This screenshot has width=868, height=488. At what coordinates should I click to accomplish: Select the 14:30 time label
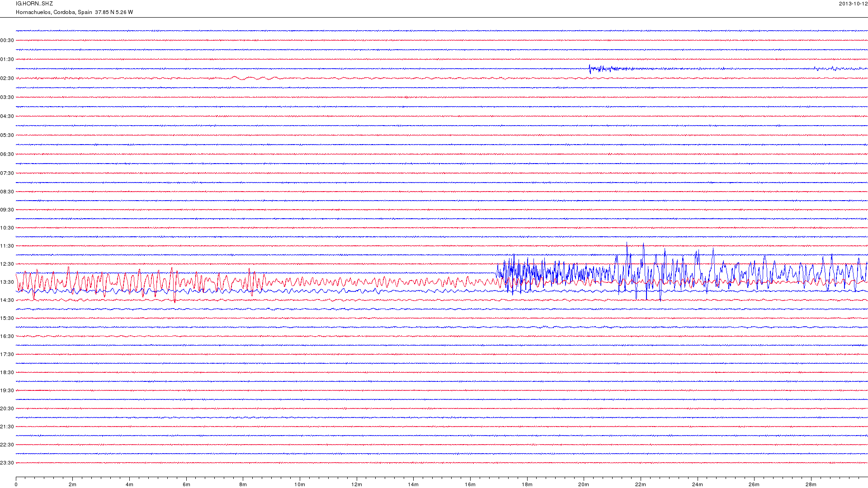7,300
